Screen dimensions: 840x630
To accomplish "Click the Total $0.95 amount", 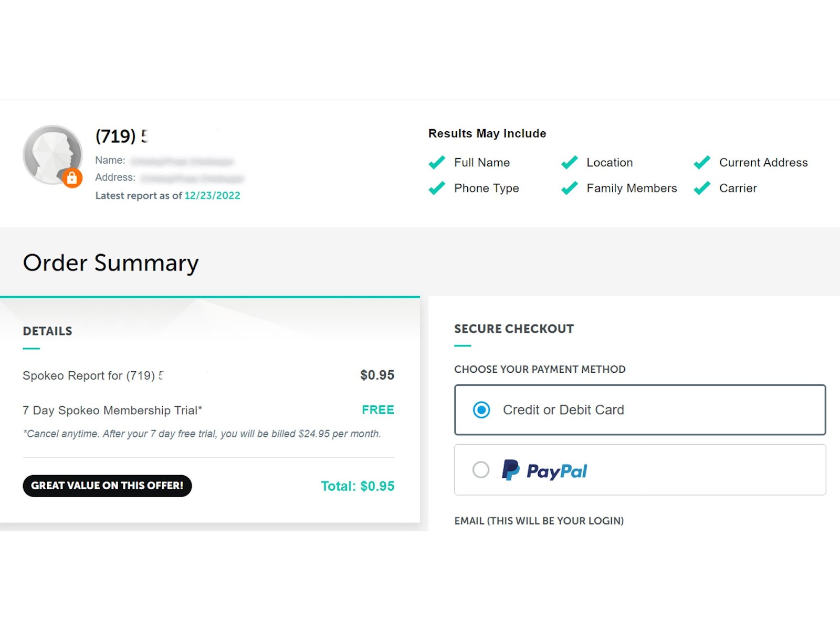I will pyautogui.click(x=358, y=486).
